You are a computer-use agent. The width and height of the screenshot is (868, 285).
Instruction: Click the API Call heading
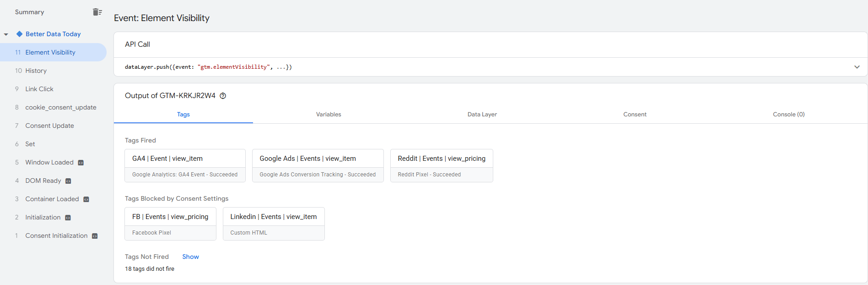137,44
